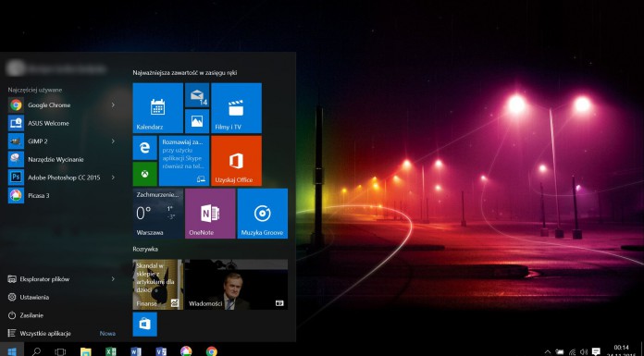
Task: Click the Rozrywka group heading
Action: tap(145, 249)
